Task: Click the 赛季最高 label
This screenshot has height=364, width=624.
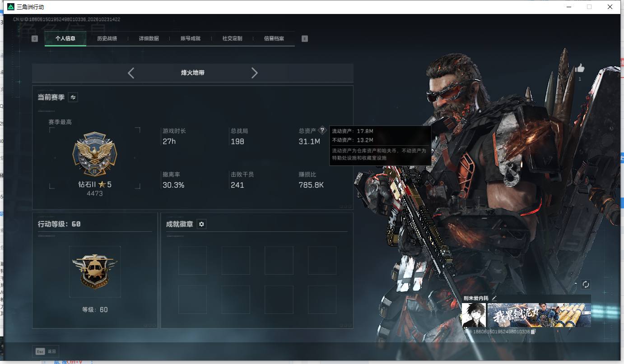Action: 60,122
